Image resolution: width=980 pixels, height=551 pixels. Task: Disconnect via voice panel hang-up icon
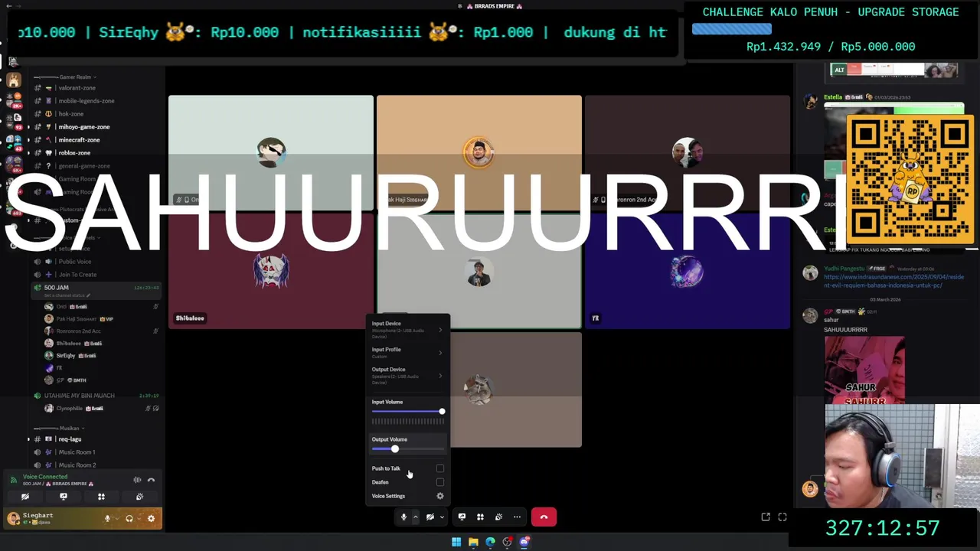pos(151,480)
